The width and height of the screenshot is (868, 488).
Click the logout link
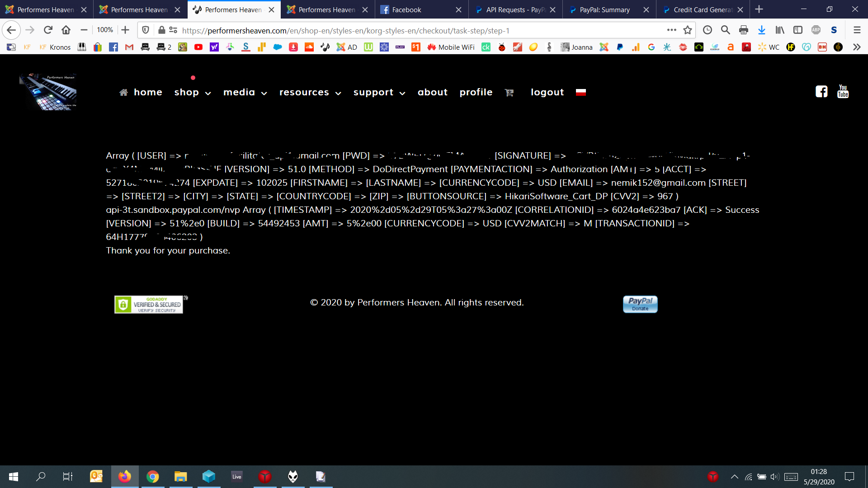point(547,93)
